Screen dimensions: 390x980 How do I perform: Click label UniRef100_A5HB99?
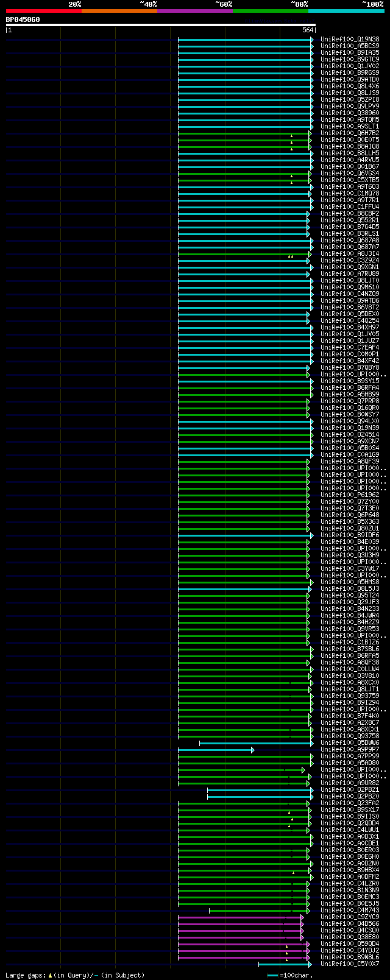point(350,395)
